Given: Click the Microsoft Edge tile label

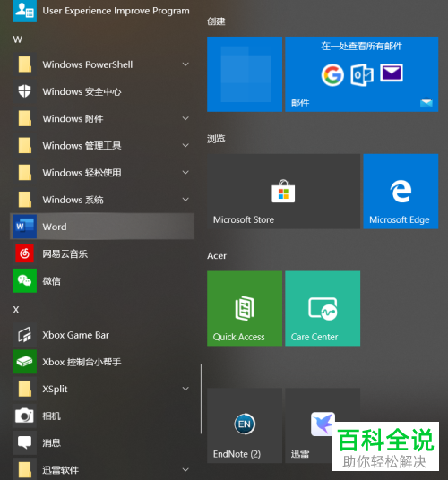Looking at the screenshot, I should 400,219.
